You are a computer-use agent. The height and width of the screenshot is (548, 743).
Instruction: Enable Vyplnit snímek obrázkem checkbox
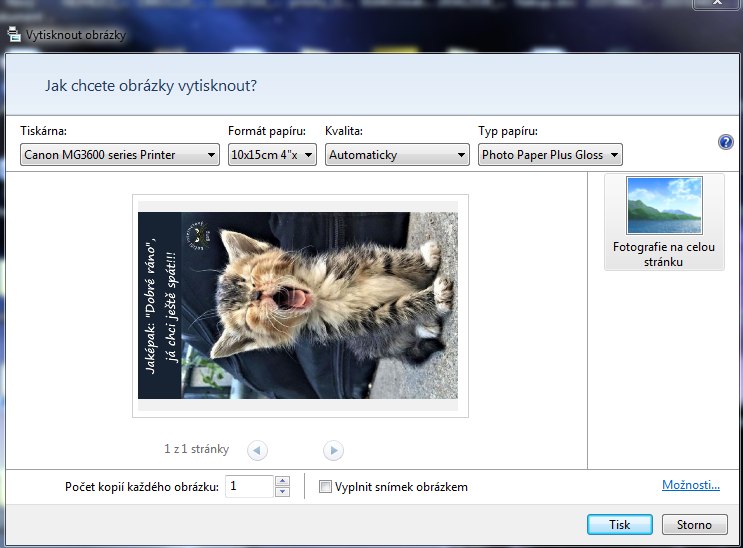(325, 486)
